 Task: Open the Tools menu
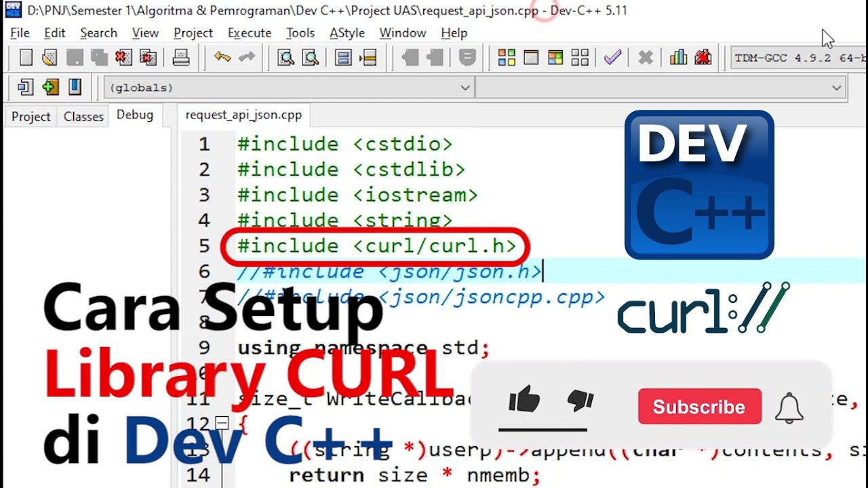300,33
